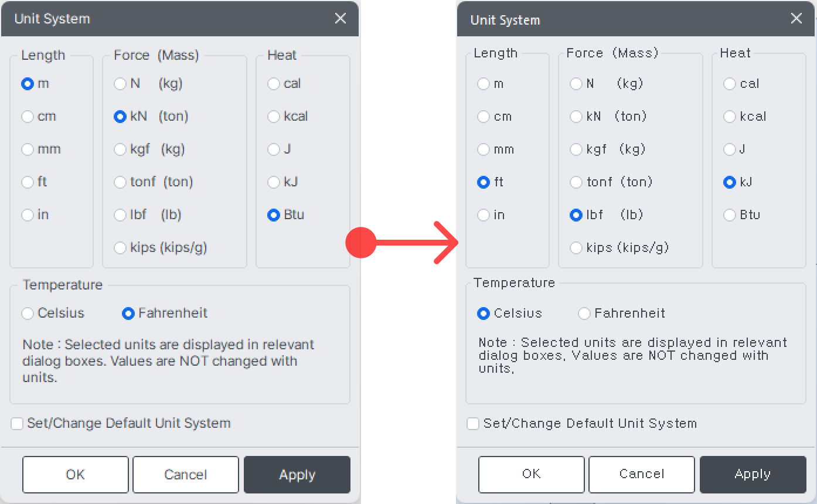Choose kcal for heat

(273, 117)
